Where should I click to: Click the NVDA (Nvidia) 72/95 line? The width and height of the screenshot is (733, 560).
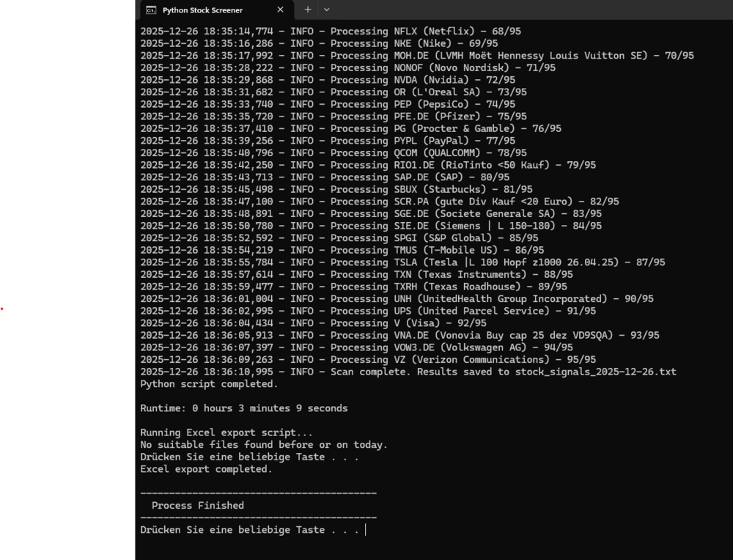click(328, 80)
